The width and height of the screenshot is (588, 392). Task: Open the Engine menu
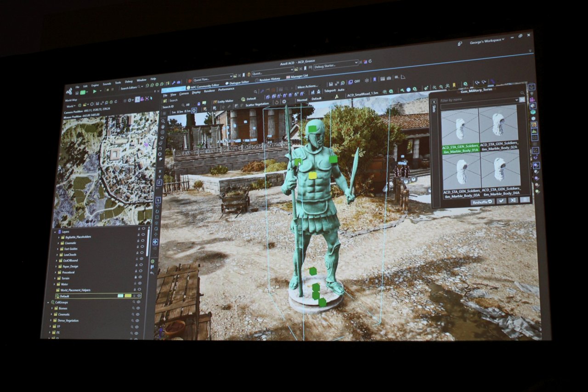pyautogui.click(x=95, y=85)
